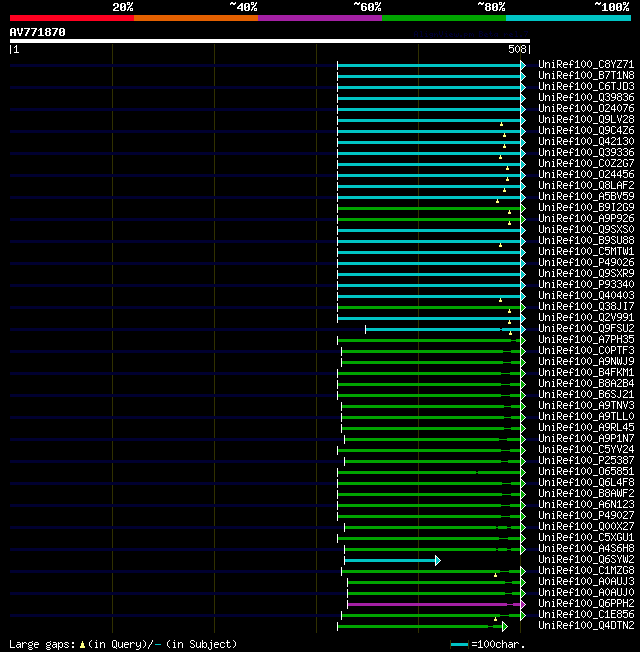Select the UniRef100_C5YV24 label
This screenshot has height=652, width=640.
586,450
